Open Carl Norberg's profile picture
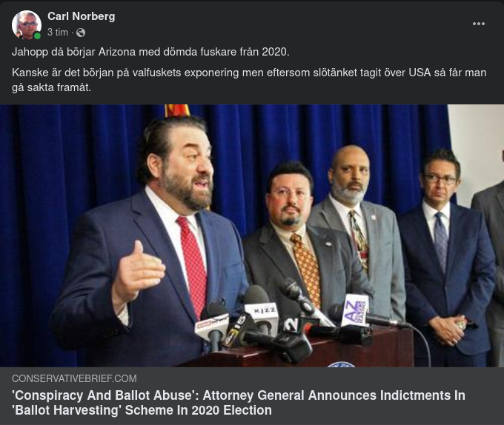This screenshot has height=425, width=504. pos(27,24)
